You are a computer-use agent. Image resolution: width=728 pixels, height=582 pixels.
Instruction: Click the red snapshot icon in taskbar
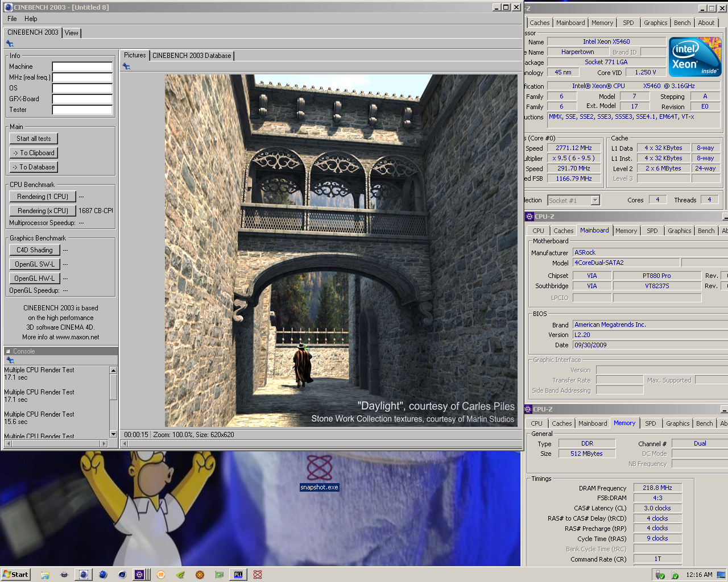click(x=258, y=575)
